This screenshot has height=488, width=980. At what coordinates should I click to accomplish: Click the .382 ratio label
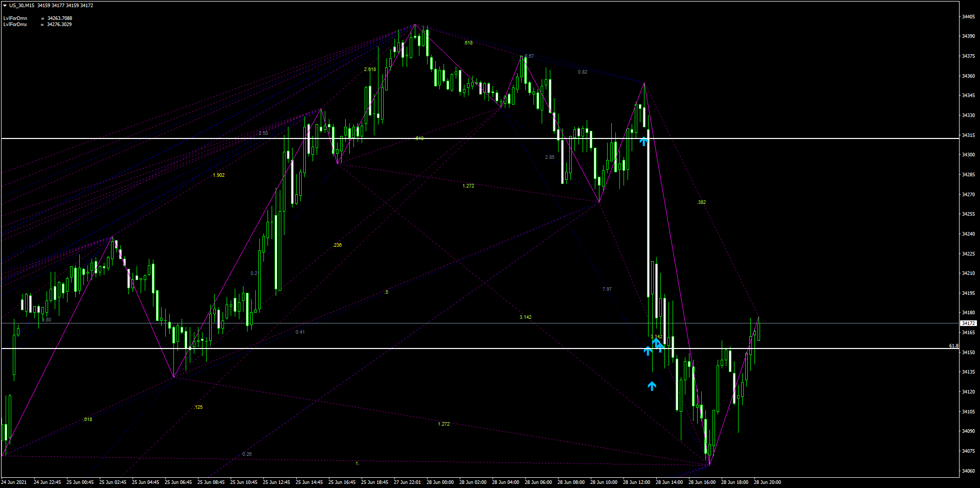(x=701, y=202)
